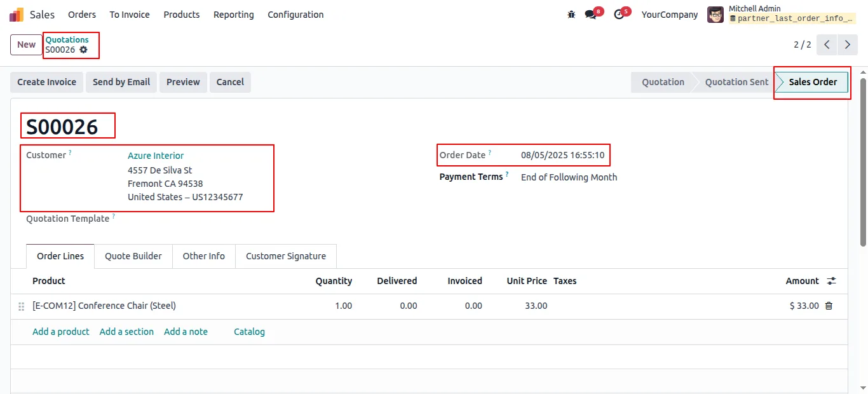Viewport: 868px width, 394px height.
Task: Click Add a note link
Action: pos(186,332)
